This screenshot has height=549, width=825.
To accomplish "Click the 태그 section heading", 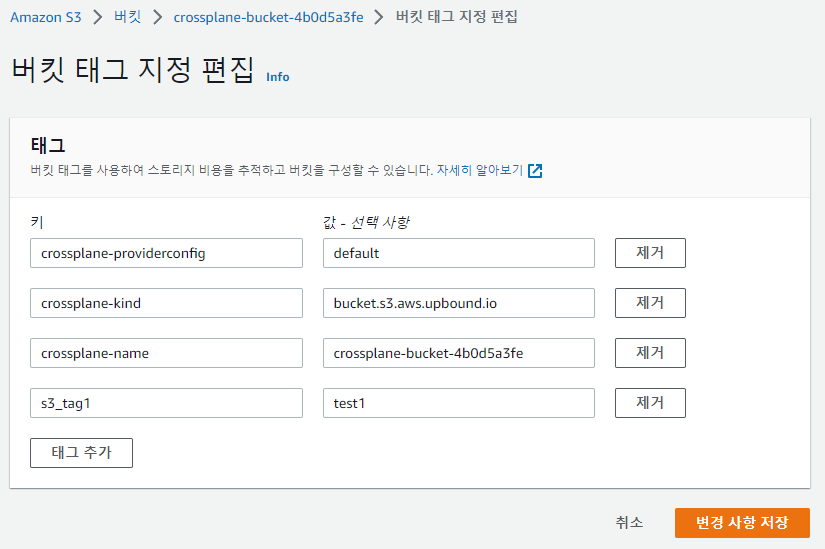I will tap(48, 145).
